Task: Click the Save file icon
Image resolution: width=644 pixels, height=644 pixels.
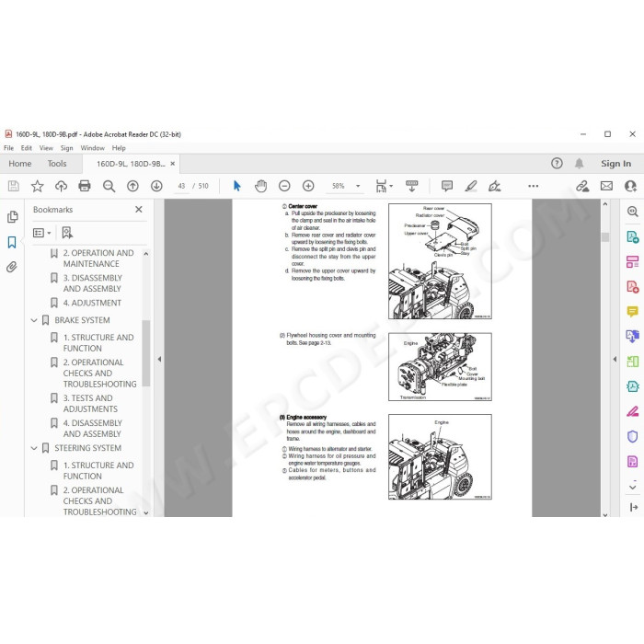Action: coord(13,186)
